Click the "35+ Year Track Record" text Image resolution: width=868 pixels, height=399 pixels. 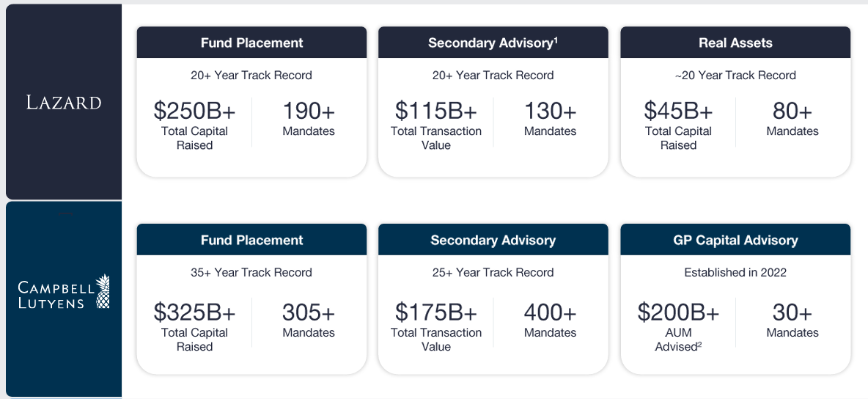(251, 272)
